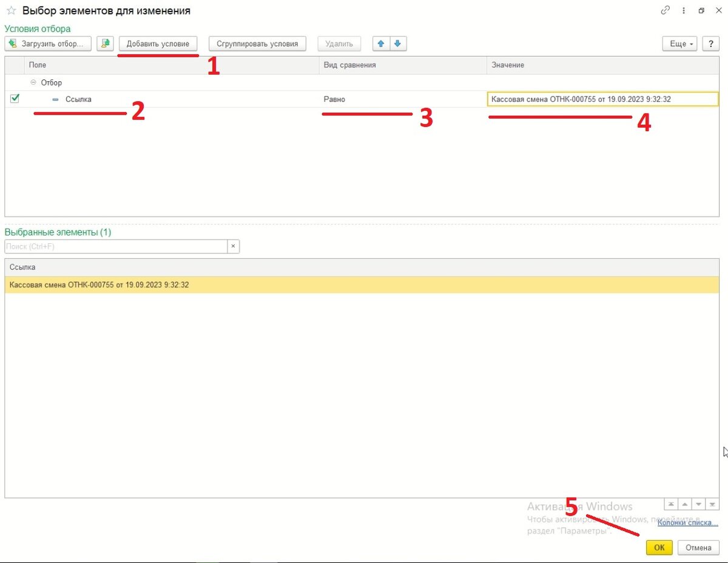Select the Ссылка field cell
Viewport: 728px width, 563px height.
coord(172,99)
